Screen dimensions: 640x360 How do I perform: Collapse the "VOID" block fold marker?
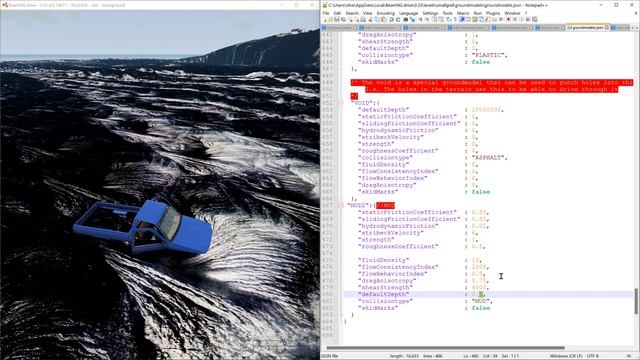click(341, 103)
